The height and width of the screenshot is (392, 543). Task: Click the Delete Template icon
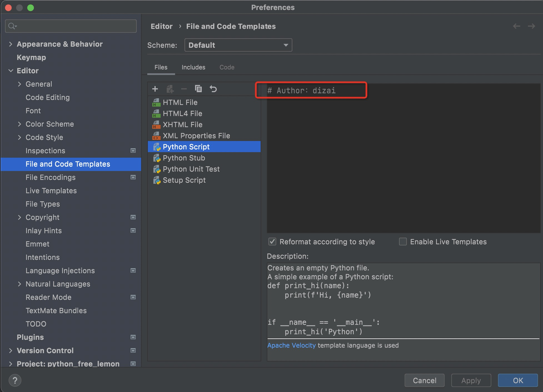pos(184,89)
